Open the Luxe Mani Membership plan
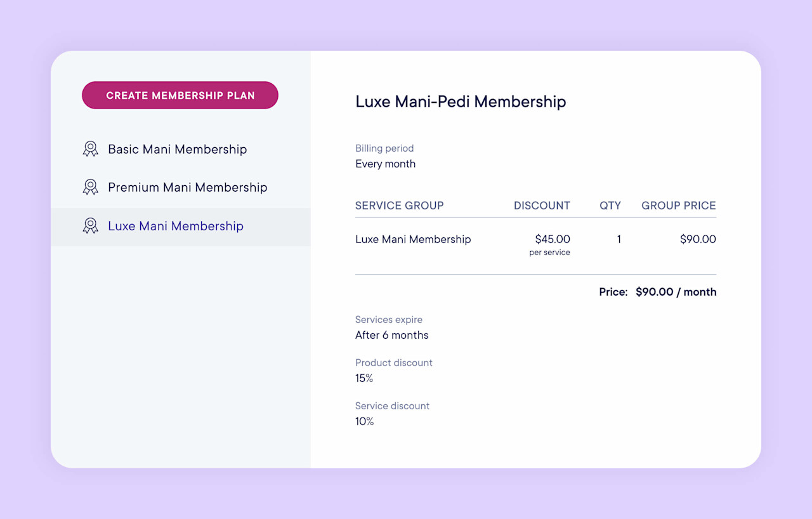The width and height of the screenshot is (812, 519). tap(176, 226)
